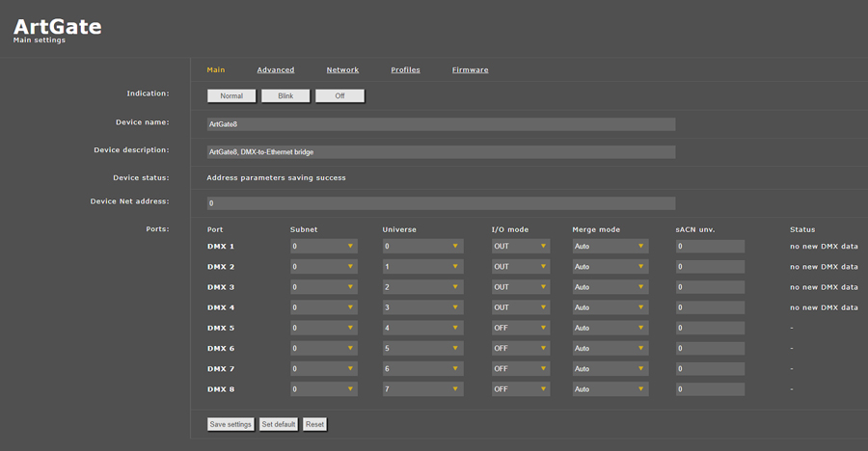
Task: Click the 'DMX 1' port label
Action: [221, 247]
